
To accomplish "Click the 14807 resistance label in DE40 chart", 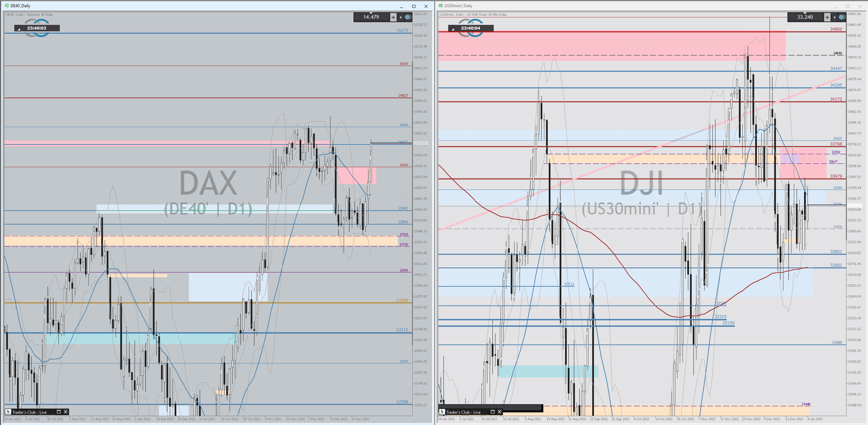I will pos(403,95).
